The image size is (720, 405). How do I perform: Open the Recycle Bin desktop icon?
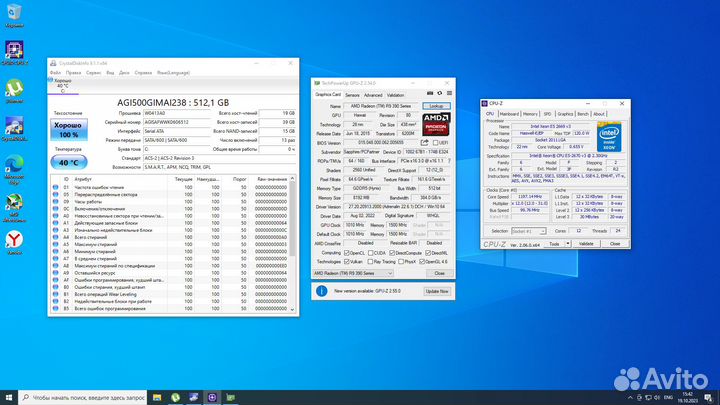click(x=14, y=15)
